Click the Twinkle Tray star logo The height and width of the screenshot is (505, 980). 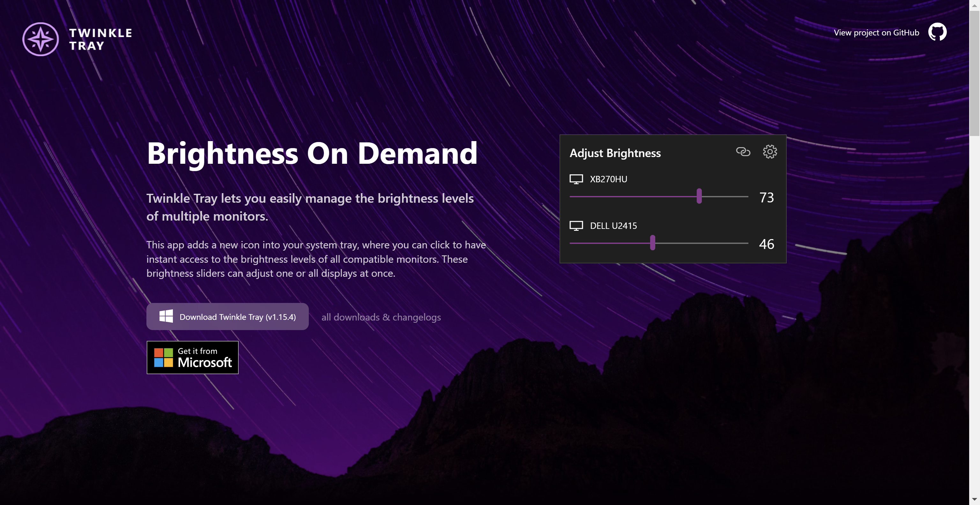coord(40,39)
